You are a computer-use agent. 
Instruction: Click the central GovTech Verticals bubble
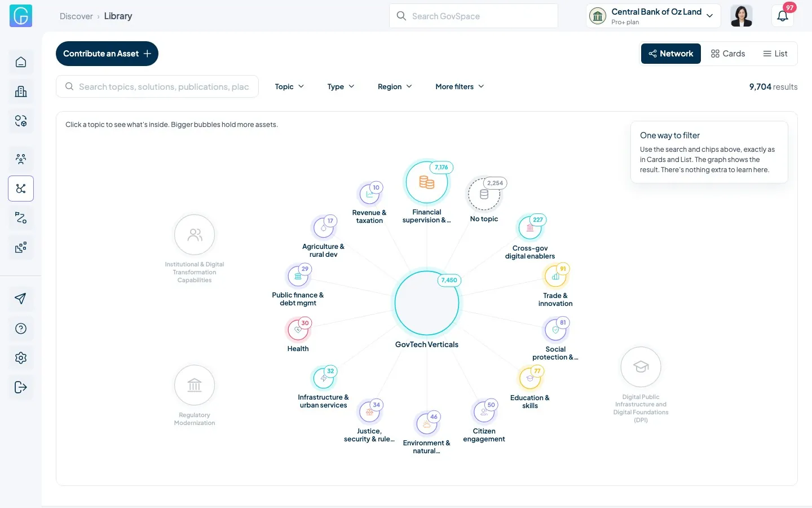(x=427, y=303)
